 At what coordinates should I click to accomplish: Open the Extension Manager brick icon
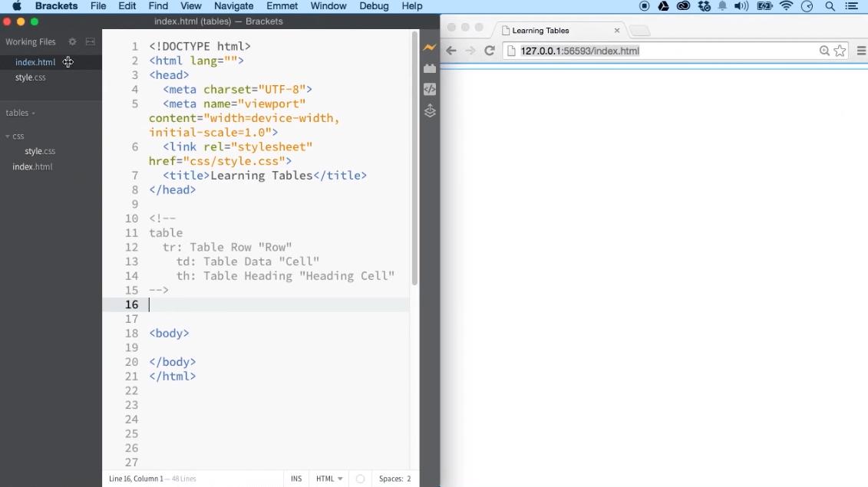tap(429, 67)
